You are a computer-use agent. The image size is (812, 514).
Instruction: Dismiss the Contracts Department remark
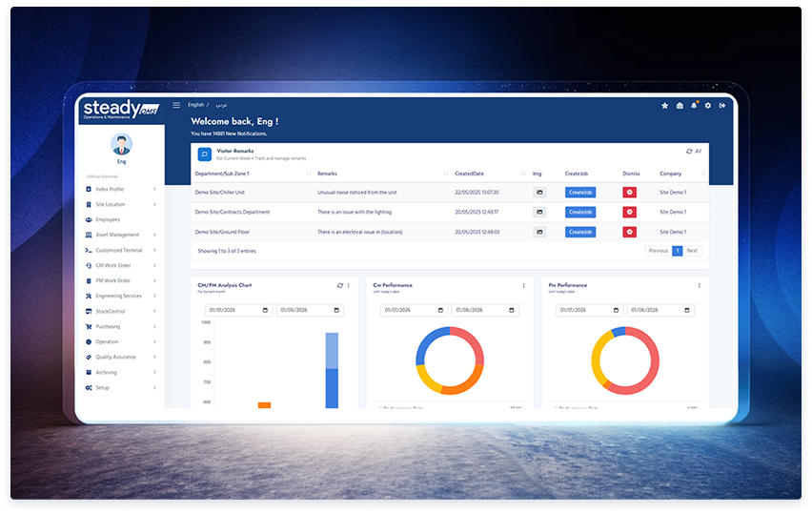630,212
